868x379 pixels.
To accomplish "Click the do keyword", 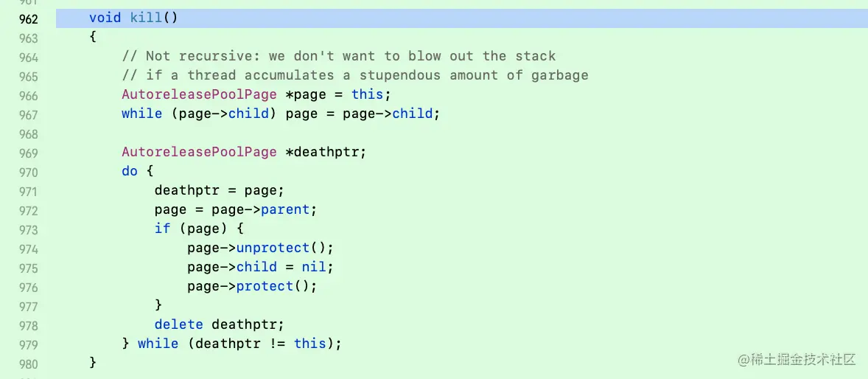I will click(130, 171).
